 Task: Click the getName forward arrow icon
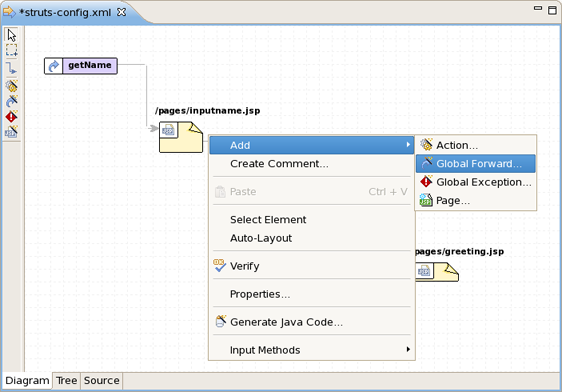(x=53, y=66)
